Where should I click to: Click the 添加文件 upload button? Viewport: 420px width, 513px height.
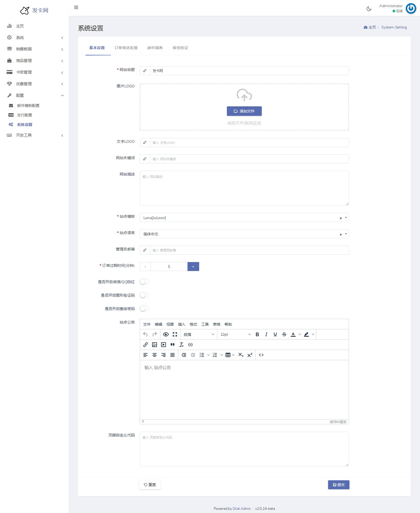click(x=244, y=111)
